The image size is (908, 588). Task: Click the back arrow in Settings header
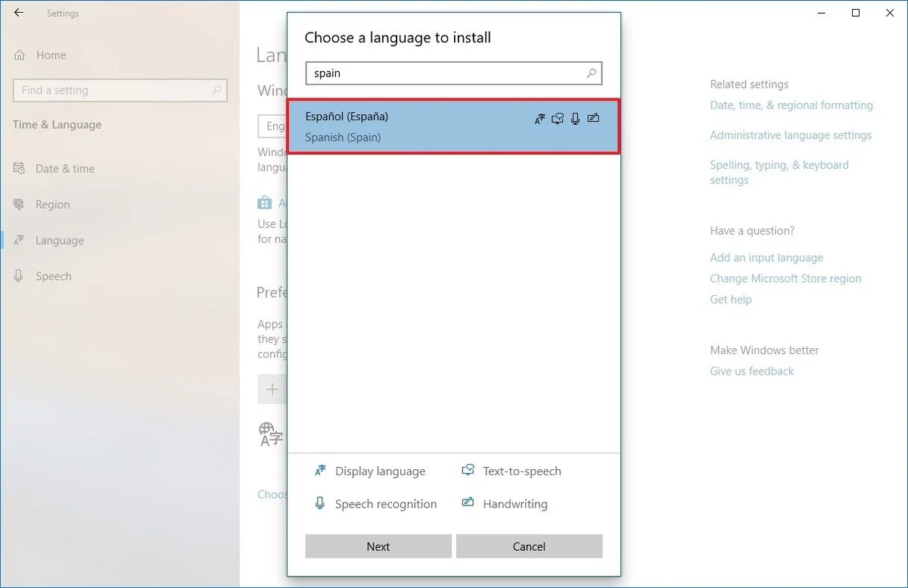click(x=19, y=13)
